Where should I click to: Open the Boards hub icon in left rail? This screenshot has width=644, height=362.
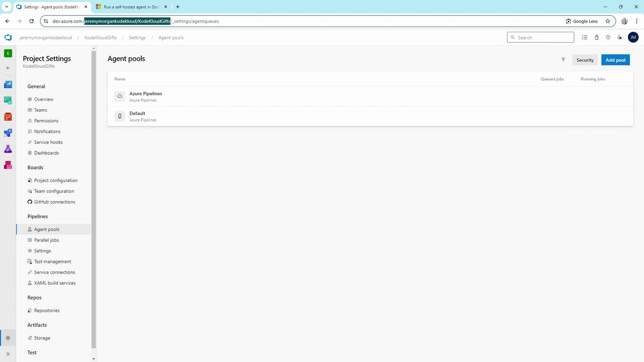[x=8, y=101]
